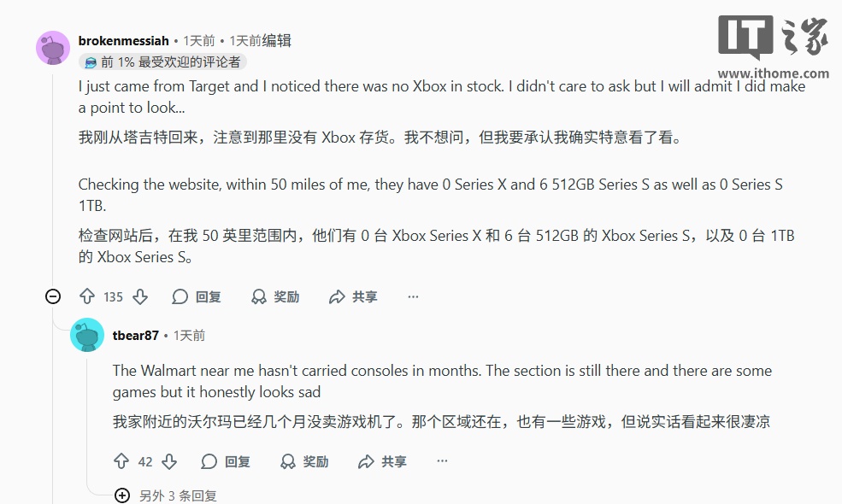
Task: Expand the 3 more replies
Action: click(122, 495)
